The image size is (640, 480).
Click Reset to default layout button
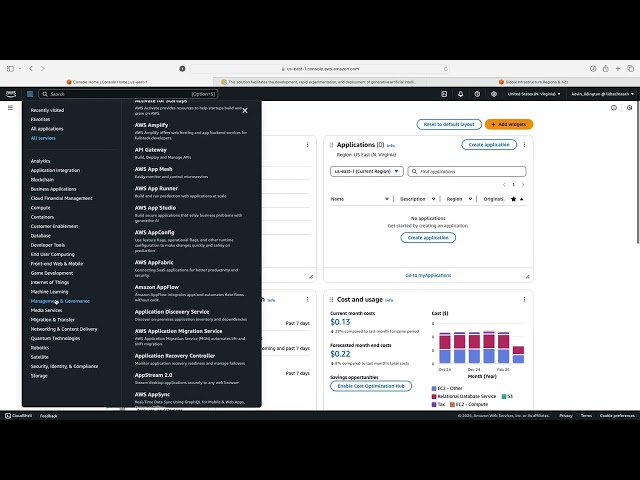point(449,124)
